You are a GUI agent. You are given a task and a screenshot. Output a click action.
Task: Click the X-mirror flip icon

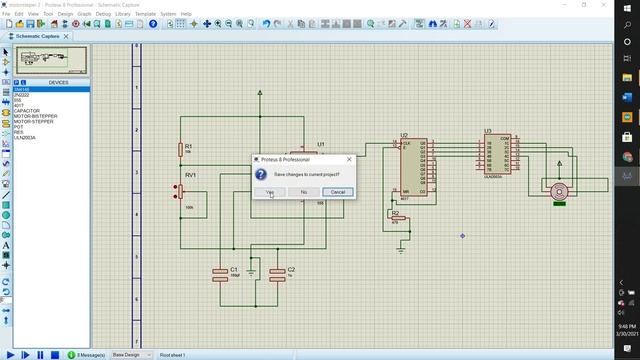pyautogui.click(x=6, y=311)
